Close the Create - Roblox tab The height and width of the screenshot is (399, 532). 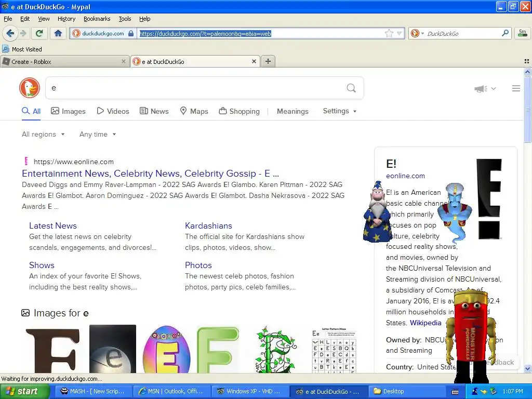124,61
